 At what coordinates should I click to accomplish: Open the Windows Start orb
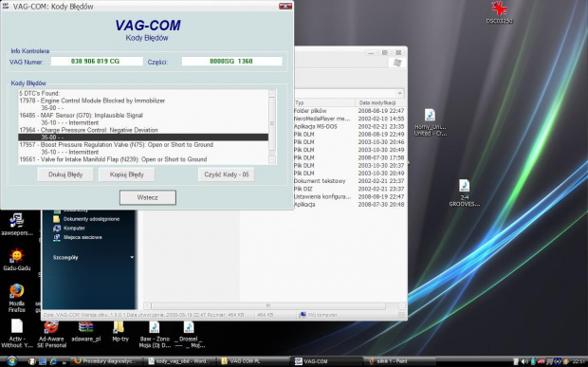[x=11, y=361]
